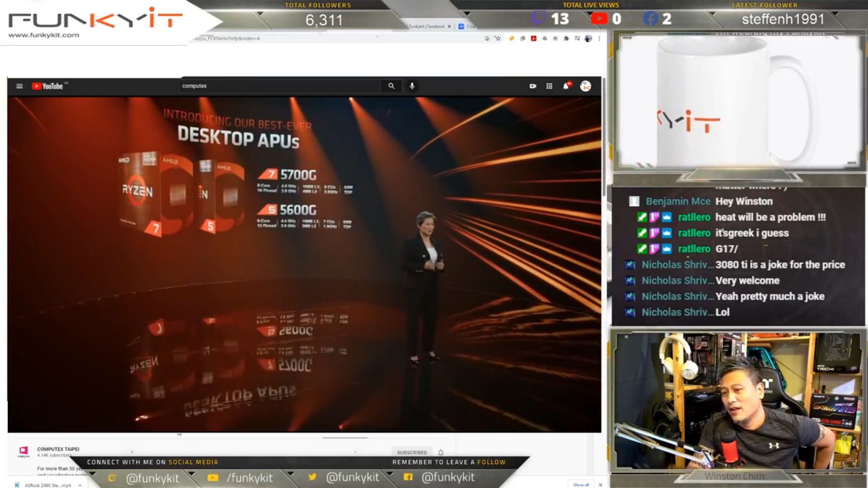Switch to the Funkykit | Facebook tab
This screenshot has height=488, width=868.
[x=426, y=27]
